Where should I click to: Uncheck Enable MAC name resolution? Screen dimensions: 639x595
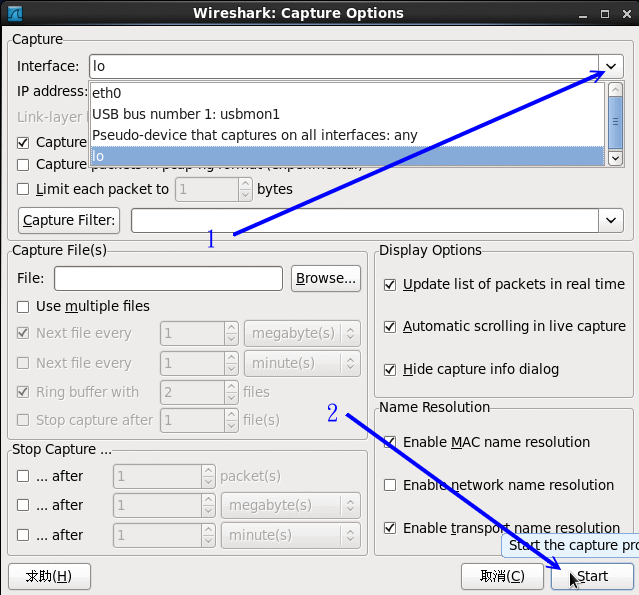[391, 442]
